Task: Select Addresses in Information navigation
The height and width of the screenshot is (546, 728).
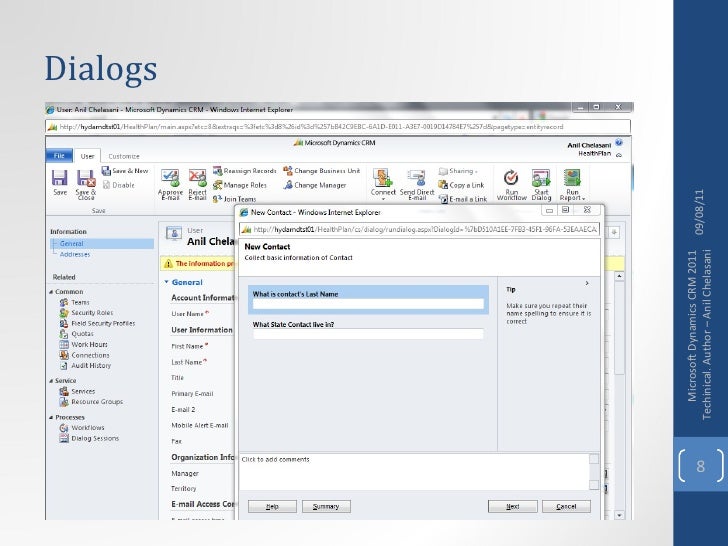Action: click(74, 254)
